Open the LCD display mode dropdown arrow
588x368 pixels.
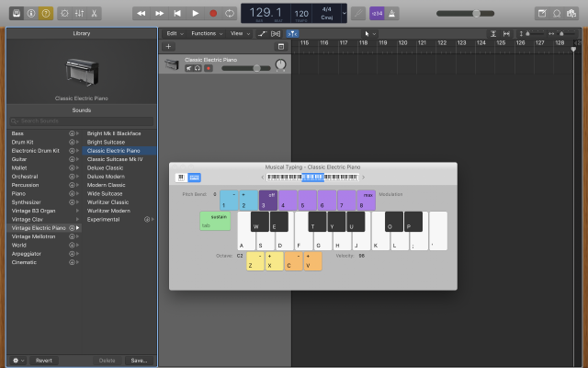[x=344, y=14]
